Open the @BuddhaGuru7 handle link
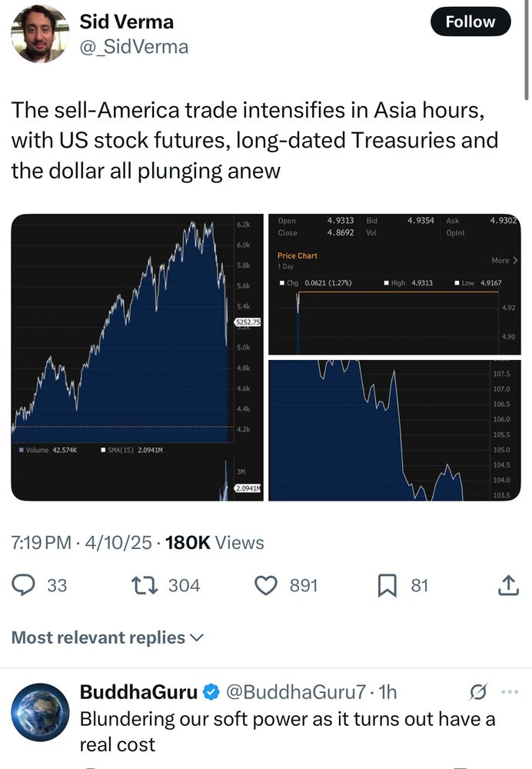Screen dimensions: 532x769 tap(296, 692)
